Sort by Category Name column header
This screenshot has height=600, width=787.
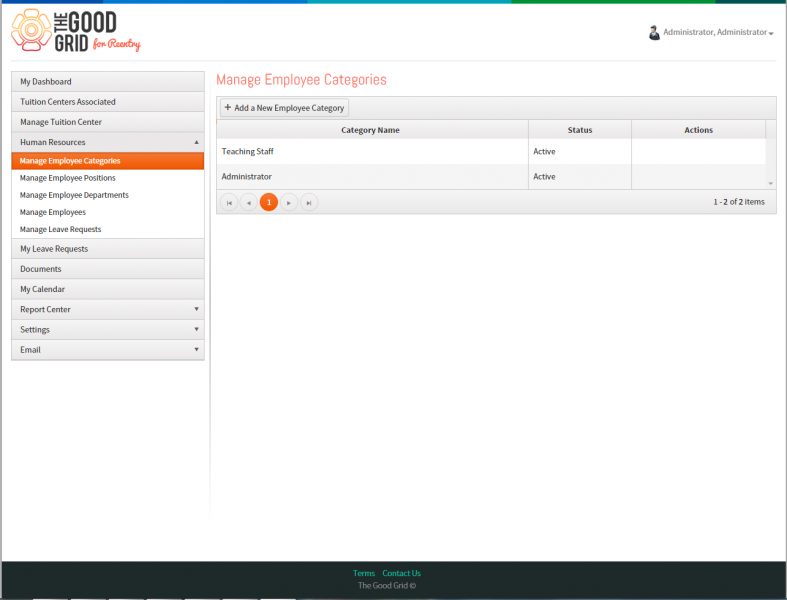(370, 130)
